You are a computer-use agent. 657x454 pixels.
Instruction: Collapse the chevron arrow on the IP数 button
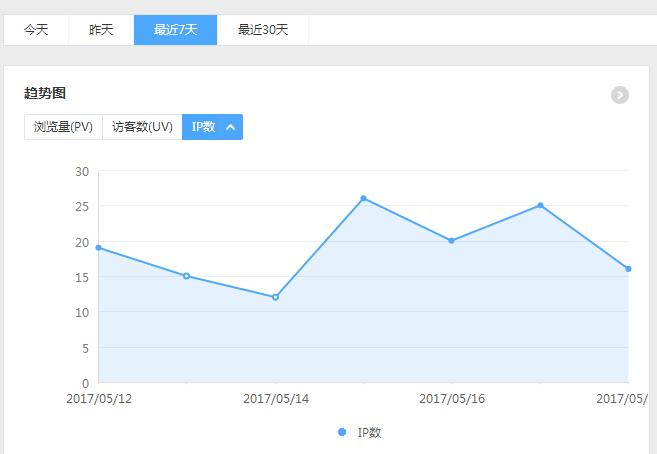coord(231,127)
